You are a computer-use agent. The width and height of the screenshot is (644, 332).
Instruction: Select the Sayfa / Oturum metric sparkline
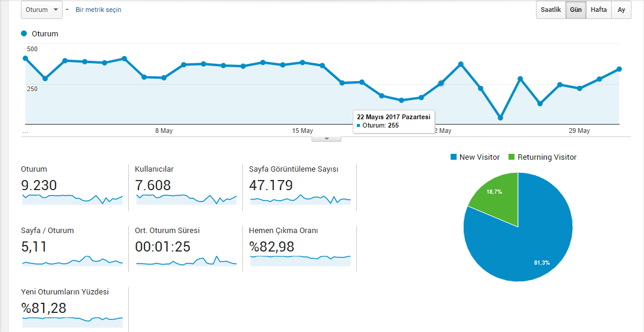[72, 261]
